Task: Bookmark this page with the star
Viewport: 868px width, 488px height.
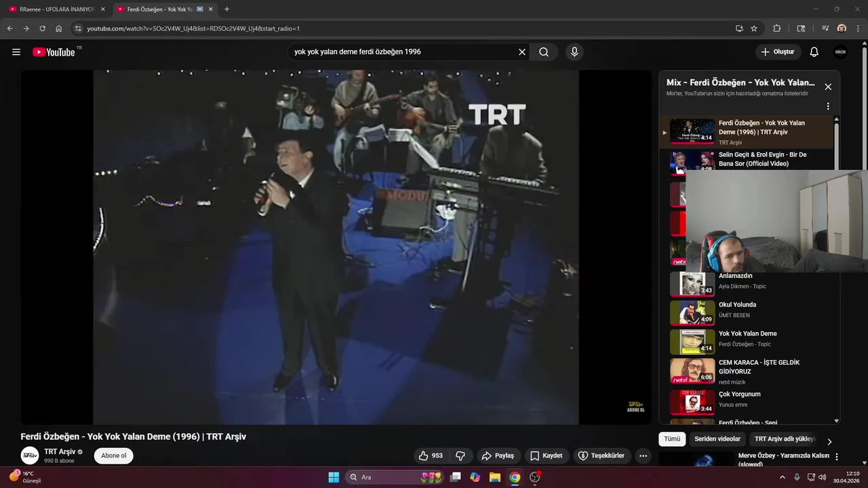Action: coord(754,28)
